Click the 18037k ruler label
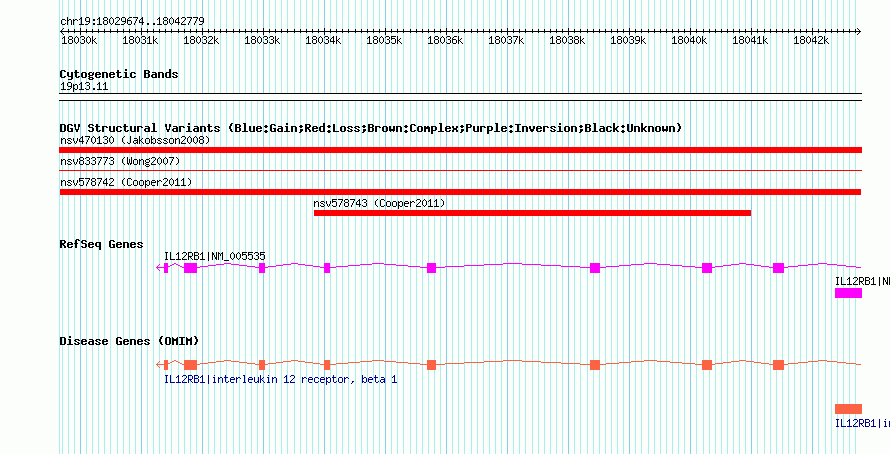This screenshot has width=890, height=454. [506, 40]
